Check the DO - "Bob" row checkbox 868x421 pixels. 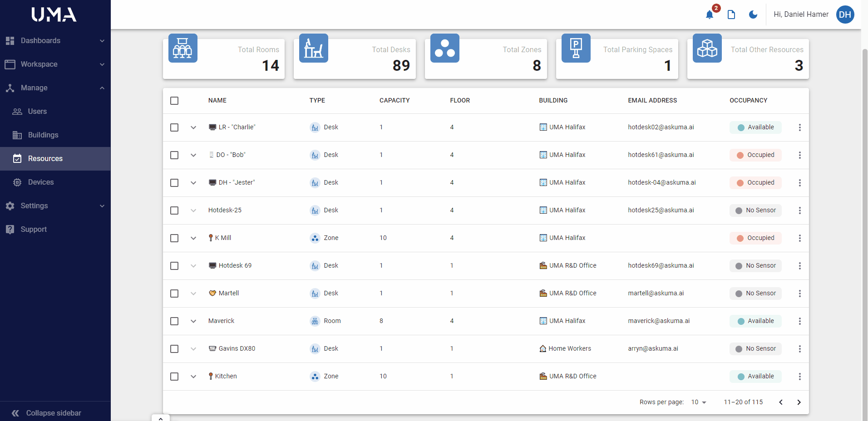coord(174,155)
